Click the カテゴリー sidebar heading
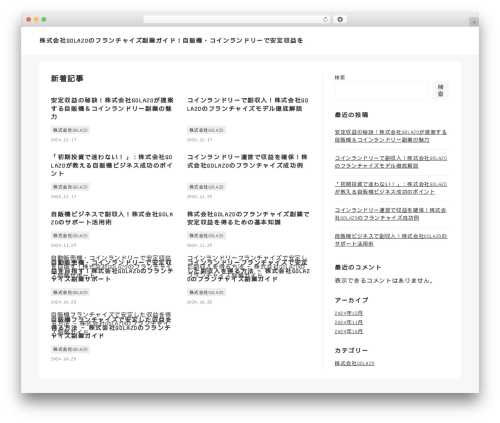Viewport: 500px width, 423px height. 351,351
